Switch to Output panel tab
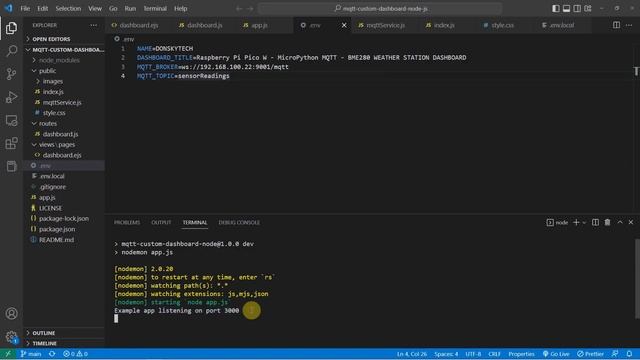 161,222
